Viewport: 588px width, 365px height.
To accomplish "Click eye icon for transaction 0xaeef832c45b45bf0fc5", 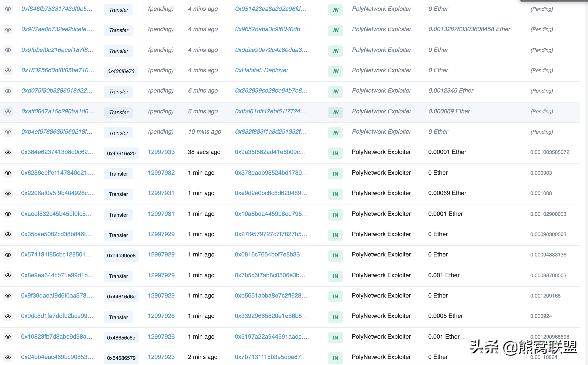I will [x=8, y=214].
